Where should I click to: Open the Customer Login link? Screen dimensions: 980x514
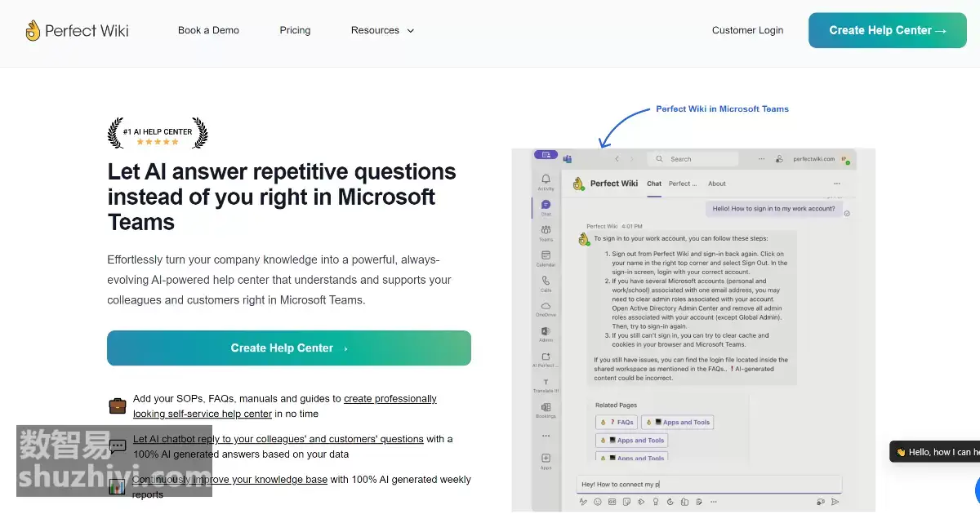tap(747, 30)
